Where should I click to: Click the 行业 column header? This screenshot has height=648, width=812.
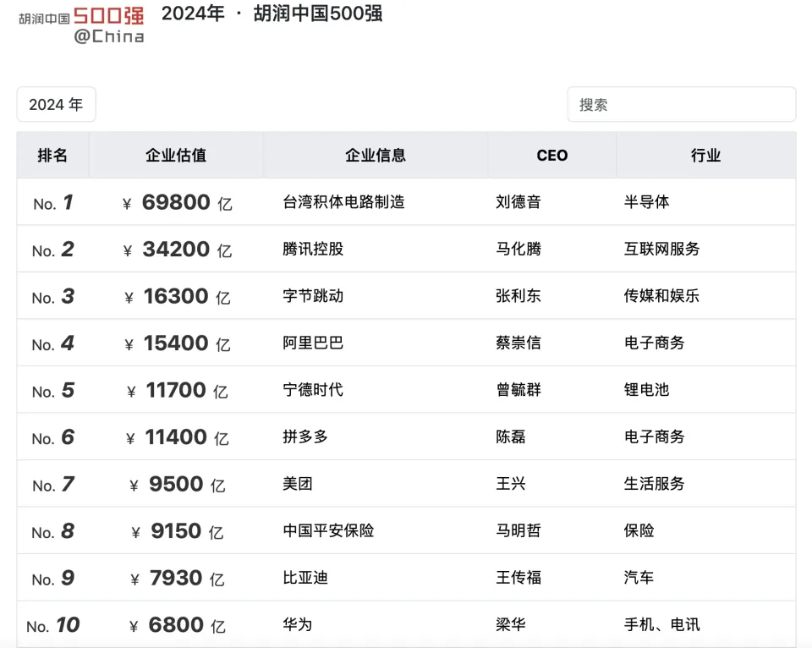[705, 155]
